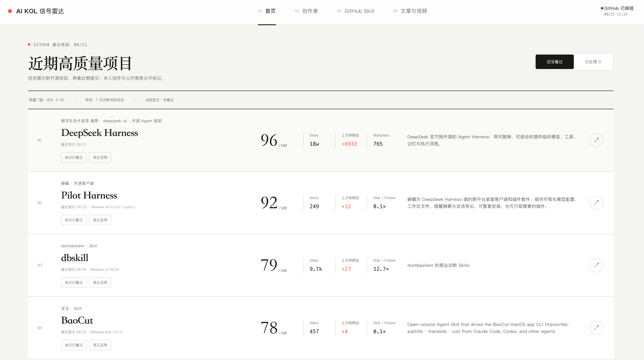Open the Pilot Harness external link arrow

pyautogui.click(x=596, y=203)
